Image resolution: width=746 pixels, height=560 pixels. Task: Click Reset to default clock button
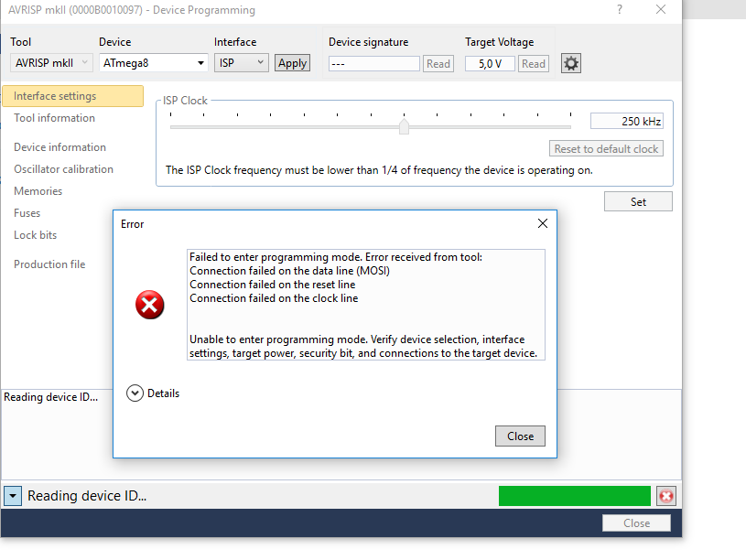(x=606, y=149)
